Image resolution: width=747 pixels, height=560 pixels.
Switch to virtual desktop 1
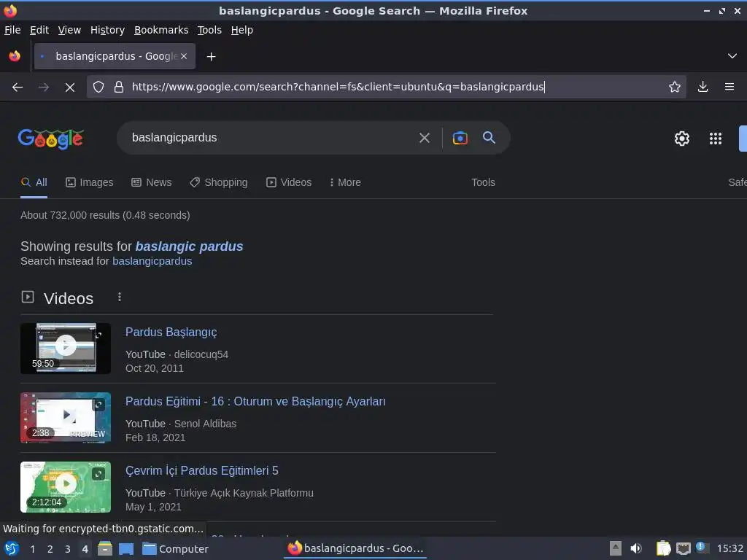click(32, 549)
